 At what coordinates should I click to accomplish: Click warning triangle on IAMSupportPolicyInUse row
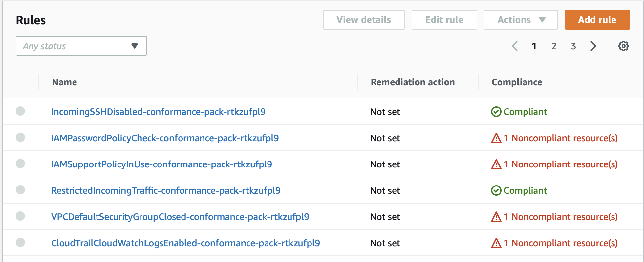496,164
